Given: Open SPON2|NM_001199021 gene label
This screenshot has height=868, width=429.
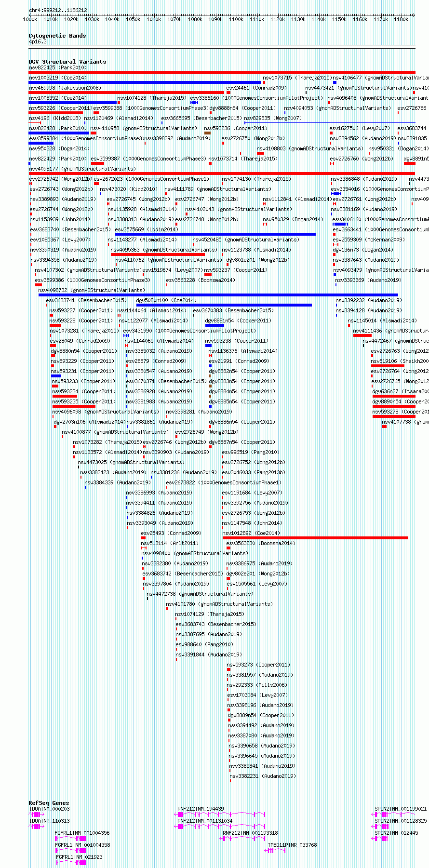Looking at the screenshot, I should click(x=401, y=809).
